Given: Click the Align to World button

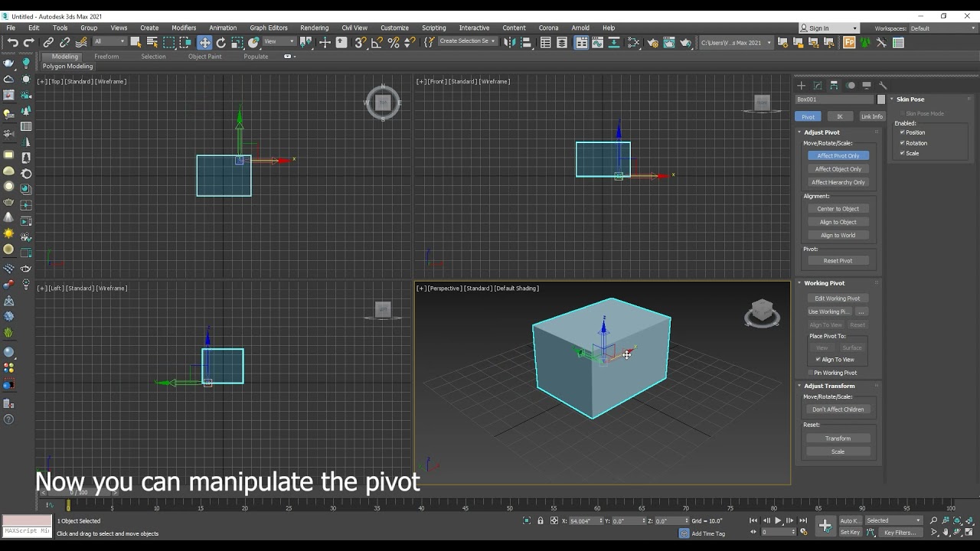Looking at the screenshot, I should coord(838,236).
